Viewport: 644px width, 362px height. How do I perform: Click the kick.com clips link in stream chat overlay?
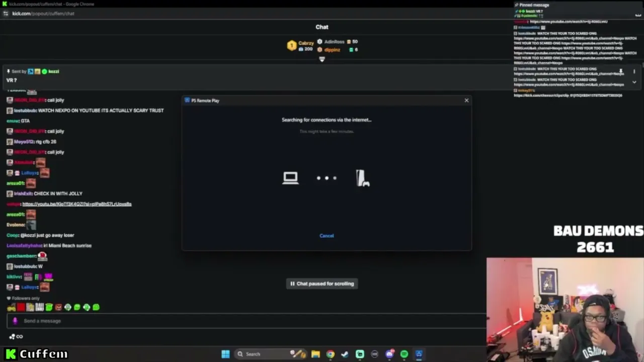(x=568, y=96)
